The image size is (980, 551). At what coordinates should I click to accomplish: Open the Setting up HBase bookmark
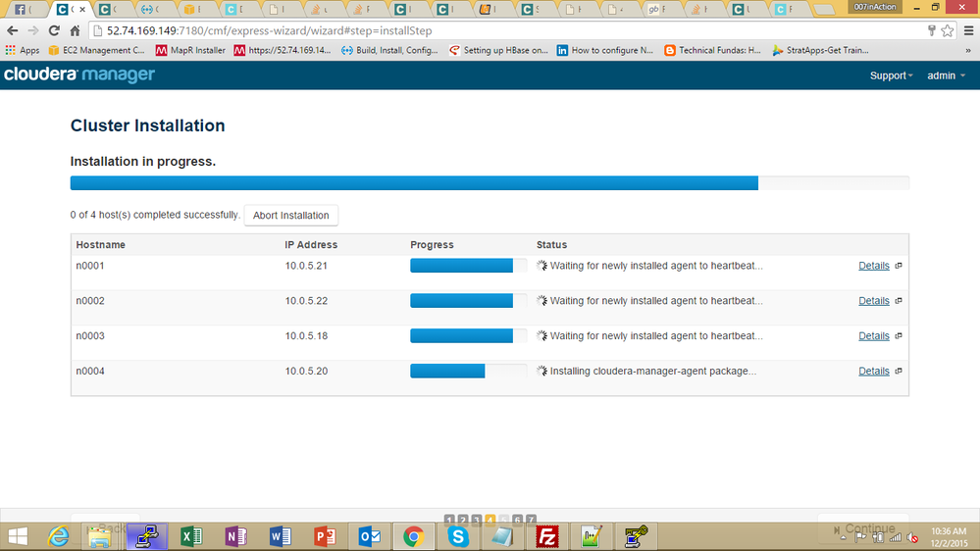498,50
